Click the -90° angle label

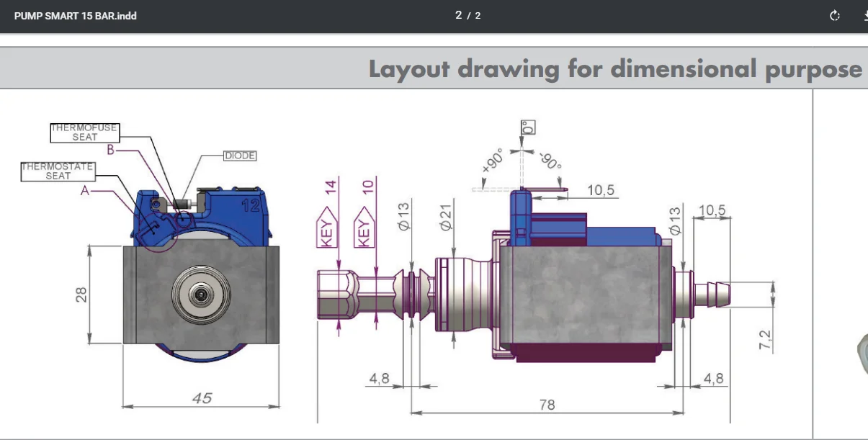(x=549, y=160)
